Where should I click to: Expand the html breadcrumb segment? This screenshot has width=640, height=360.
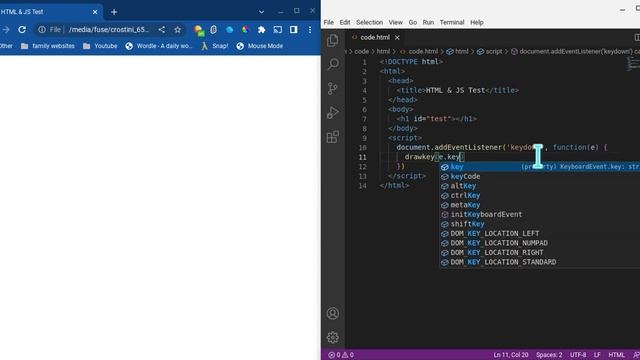pyautogui.click(x=457, y=51)
